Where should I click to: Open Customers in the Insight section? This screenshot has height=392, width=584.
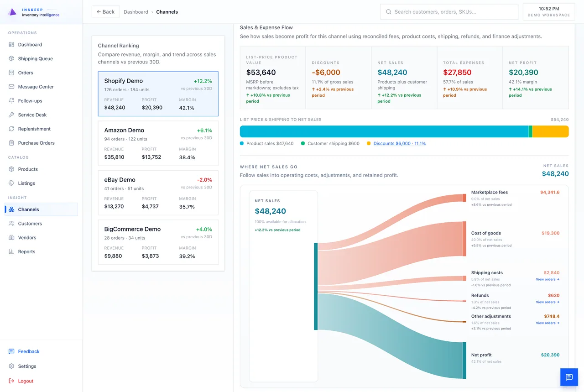41,224
